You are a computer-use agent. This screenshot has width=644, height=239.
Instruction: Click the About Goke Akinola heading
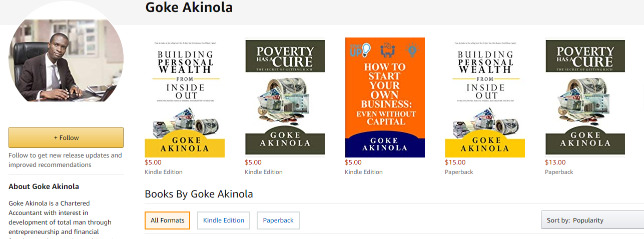[44, 186]
